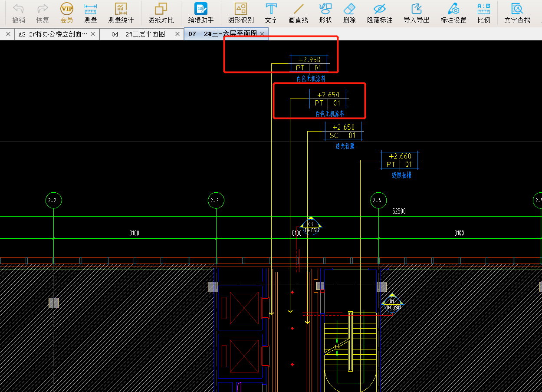Open the VIP 会员 membership icon

(66, 9)
